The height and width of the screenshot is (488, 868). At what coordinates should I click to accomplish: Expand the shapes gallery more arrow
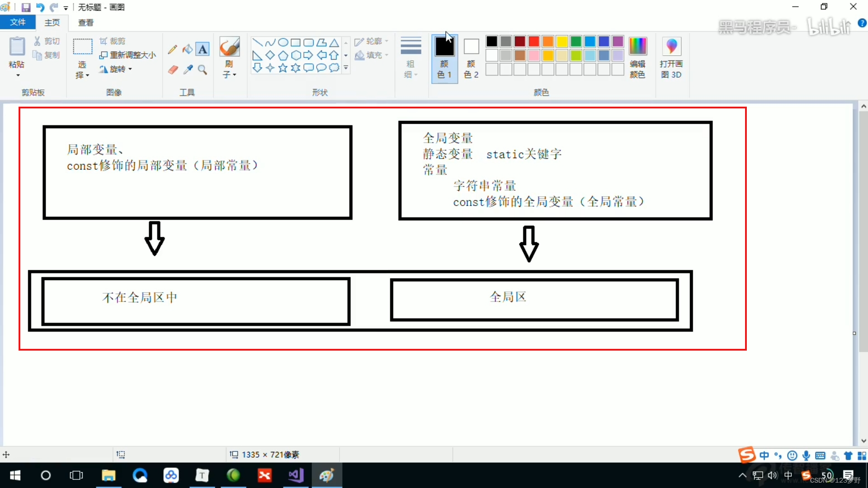(346, 68)
